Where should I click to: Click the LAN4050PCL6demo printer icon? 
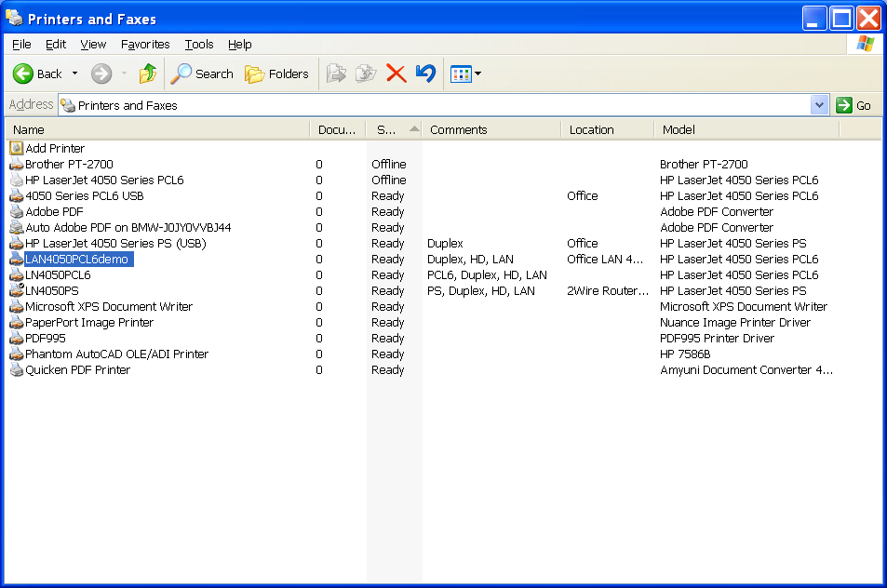click(x=17, y=259)
